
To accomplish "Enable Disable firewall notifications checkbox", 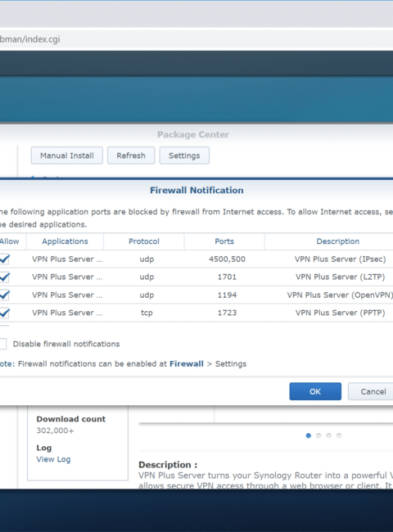I will click(2, 344).
